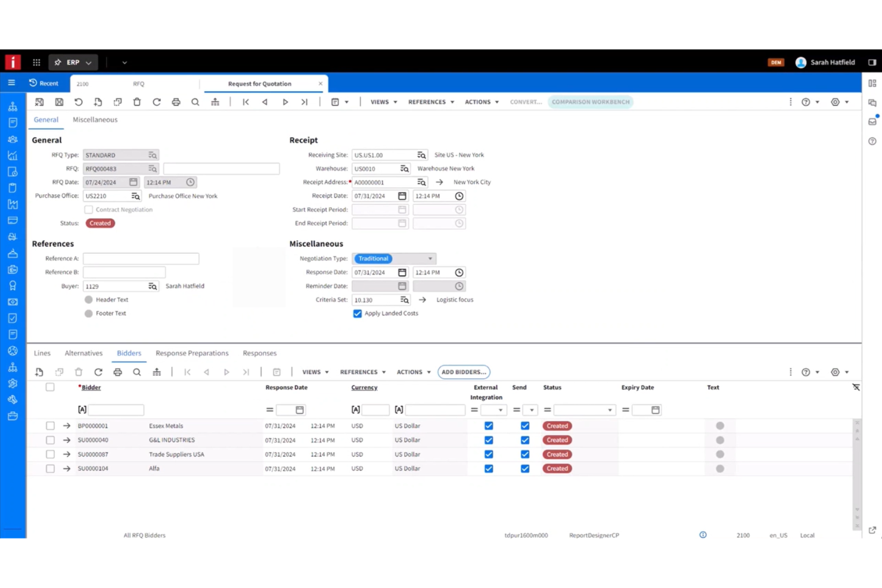Uncheck Apply Landed Costs

click(x=357, y=313)
